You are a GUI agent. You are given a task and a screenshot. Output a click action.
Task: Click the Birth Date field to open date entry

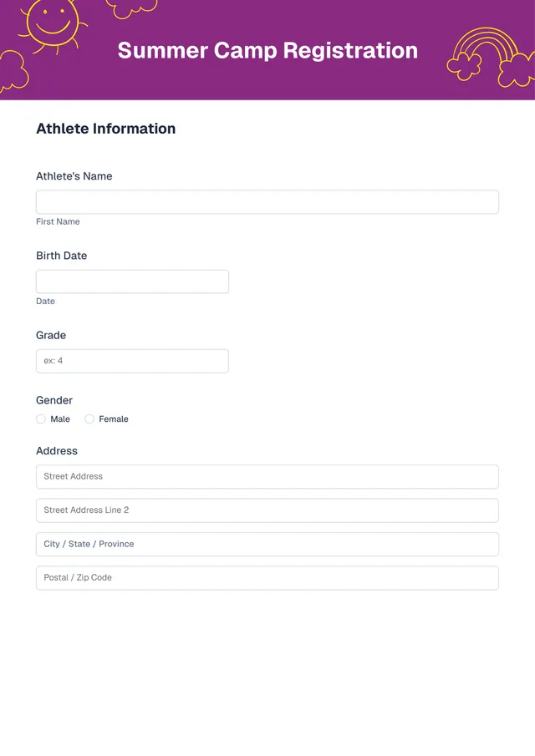click(131, 281)
